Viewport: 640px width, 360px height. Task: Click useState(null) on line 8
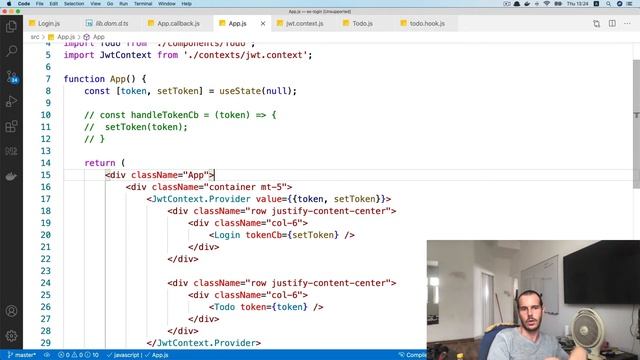click(x=256, y=91)
